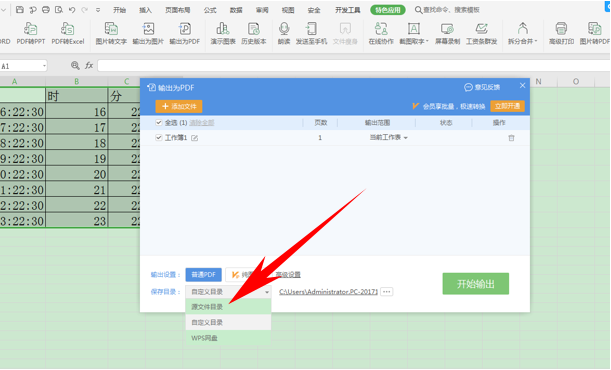
Task: Start the 朗读 read-aloud tool
Action: click(284, 33)
